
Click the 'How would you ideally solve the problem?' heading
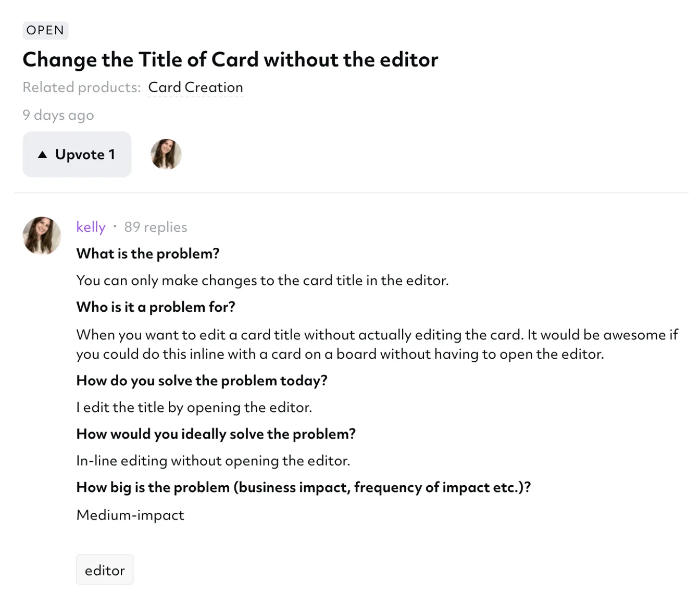[x=216, y=434]
